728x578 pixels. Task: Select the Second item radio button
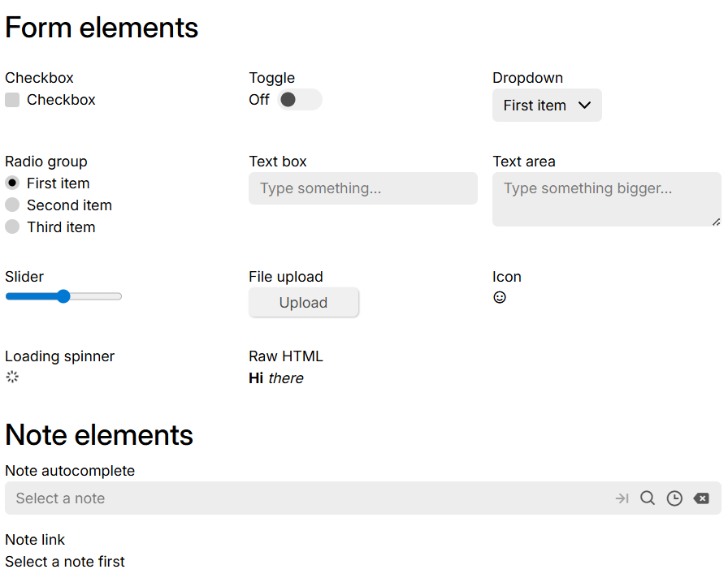coord(11,205)
